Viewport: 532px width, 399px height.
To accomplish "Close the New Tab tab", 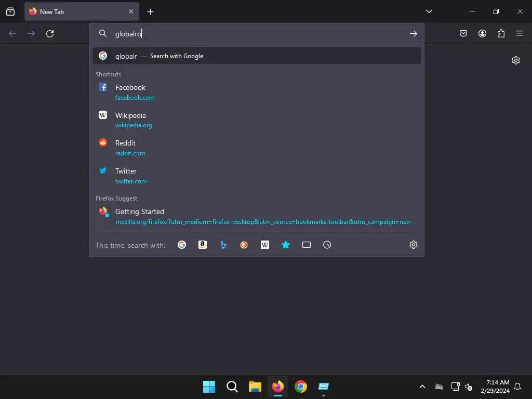I will [x=131, y=11].
